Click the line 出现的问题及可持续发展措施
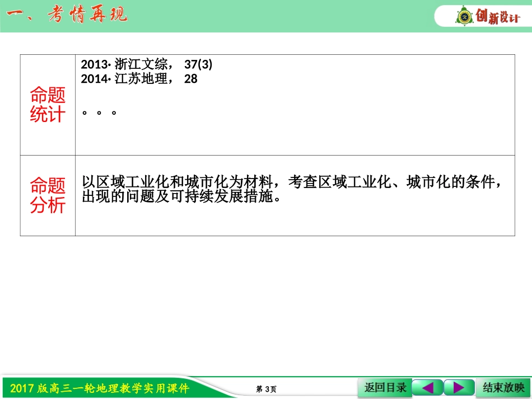 (181, 196)
